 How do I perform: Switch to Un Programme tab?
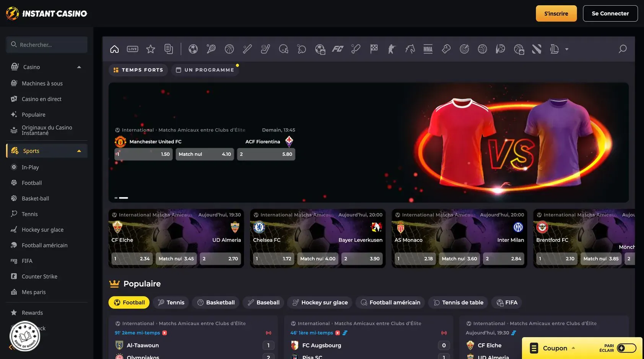(x=205, y=70)
